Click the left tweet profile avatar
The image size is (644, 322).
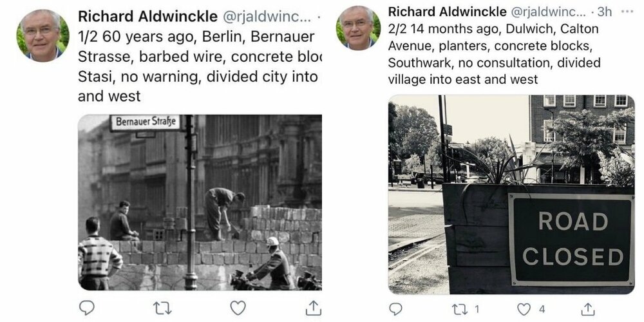pyautogui.click(x=43, y=35)
